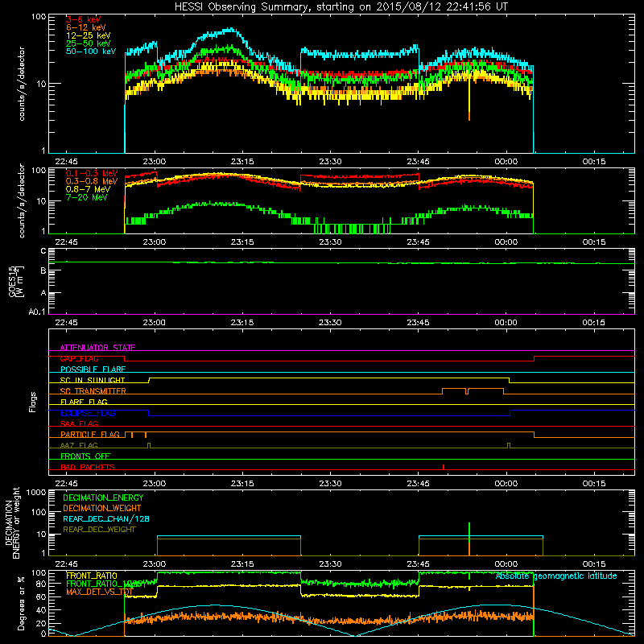Viewport: 644px width, 644px height.
Task: Click the orange MAX_DET_VS_TOT legend label
Action: pyautogui.click(x=100, y=592)
